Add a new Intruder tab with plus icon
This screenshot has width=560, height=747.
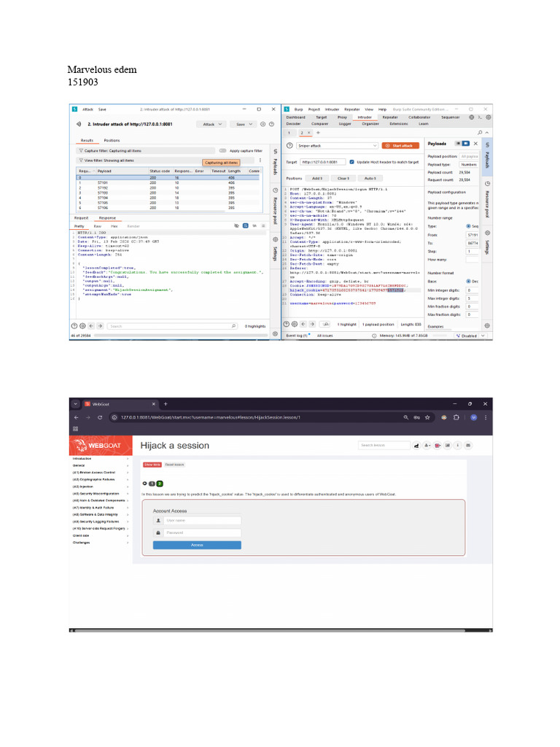tap(318, 133)
